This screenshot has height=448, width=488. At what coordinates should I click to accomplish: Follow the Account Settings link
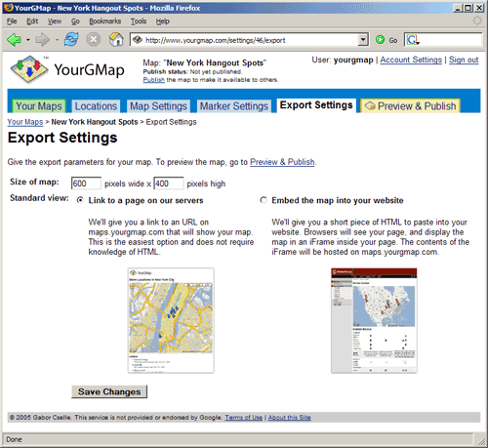pos(411,60)
